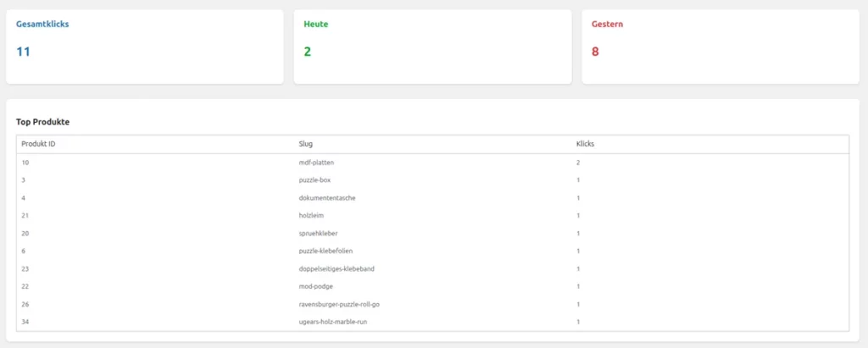Select the doppelseitiges-klebeband slug
This screenshot has width=868, height=348.
337,268
